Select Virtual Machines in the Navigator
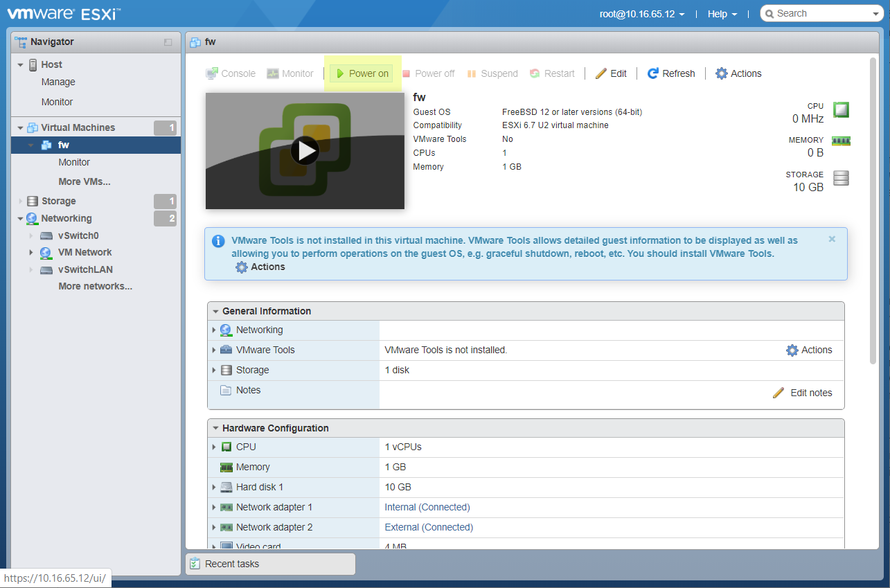890x588 pixels. click(x=78, y=127)
